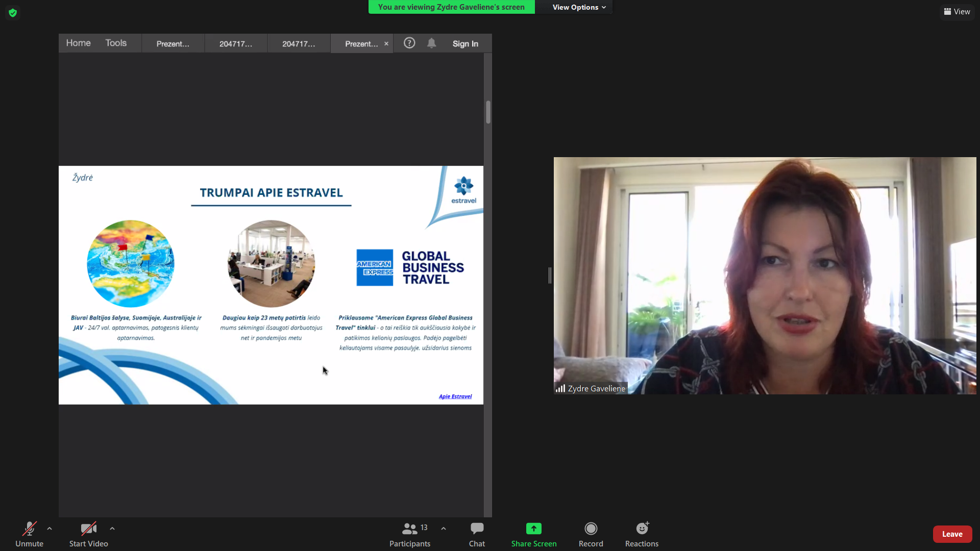The height and width of the screenshot is (551, 980).
Task: Start recording with Record button
Action: pos(591,534)
